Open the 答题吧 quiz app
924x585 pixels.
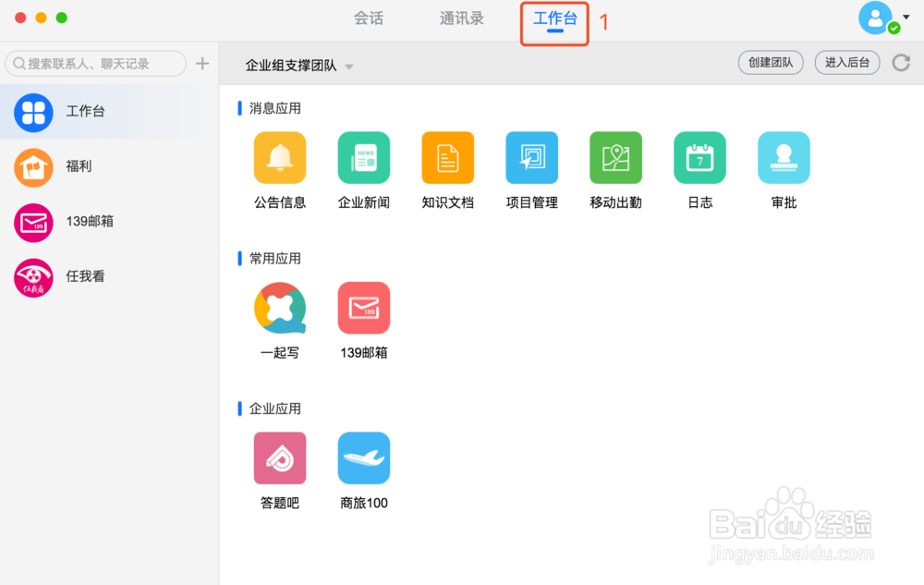pos(279,457)
